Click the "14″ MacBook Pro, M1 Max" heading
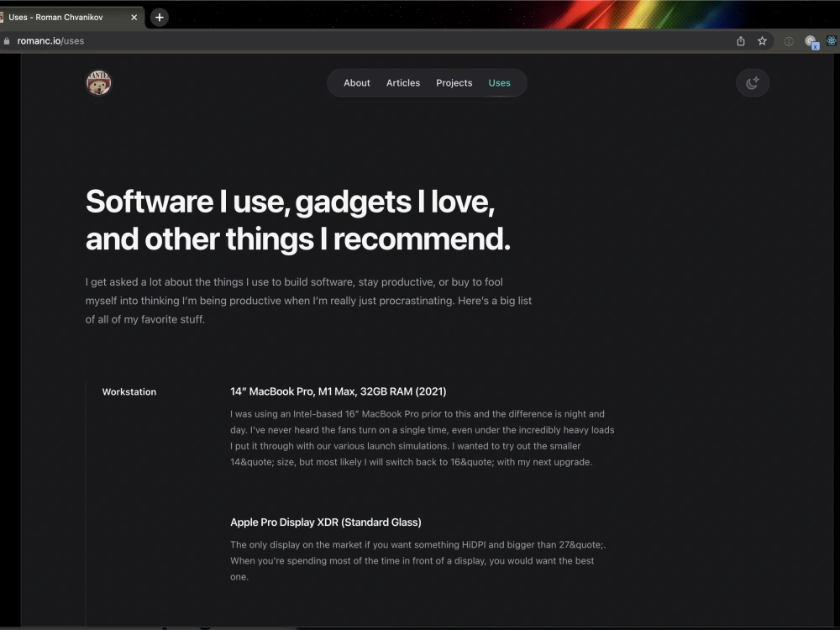The width and height of the screenshot is (840, 630). pyautogui.click(x=338, y=391)
